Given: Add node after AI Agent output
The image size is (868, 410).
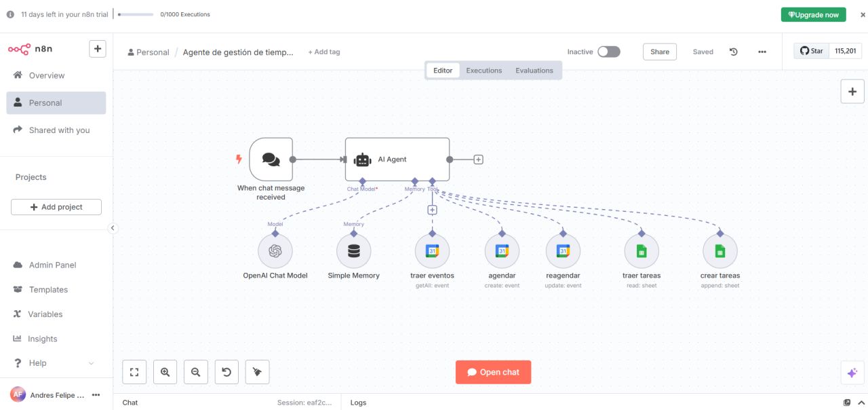Looking at the screenshot, I should 478,160.
